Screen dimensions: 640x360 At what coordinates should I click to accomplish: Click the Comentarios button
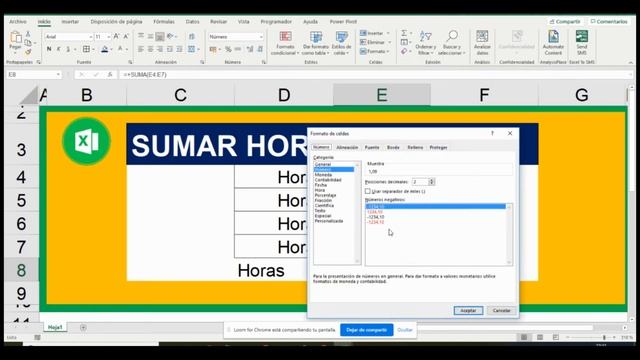point(609,22)
